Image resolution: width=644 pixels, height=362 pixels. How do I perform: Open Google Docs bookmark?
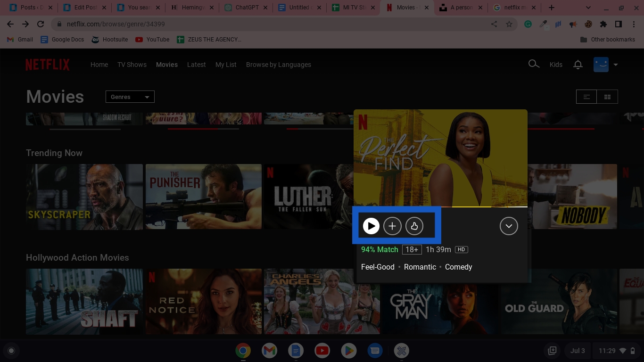[x=62, y=40]
